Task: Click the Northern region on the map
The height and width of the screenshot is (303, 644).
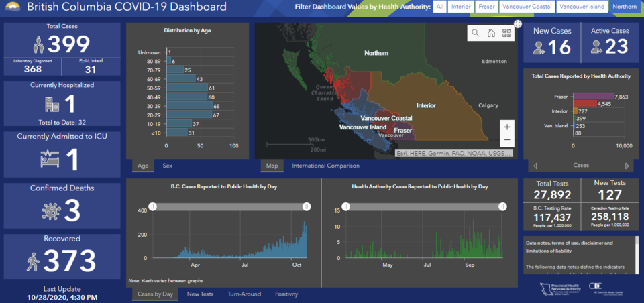Action: 378,53
